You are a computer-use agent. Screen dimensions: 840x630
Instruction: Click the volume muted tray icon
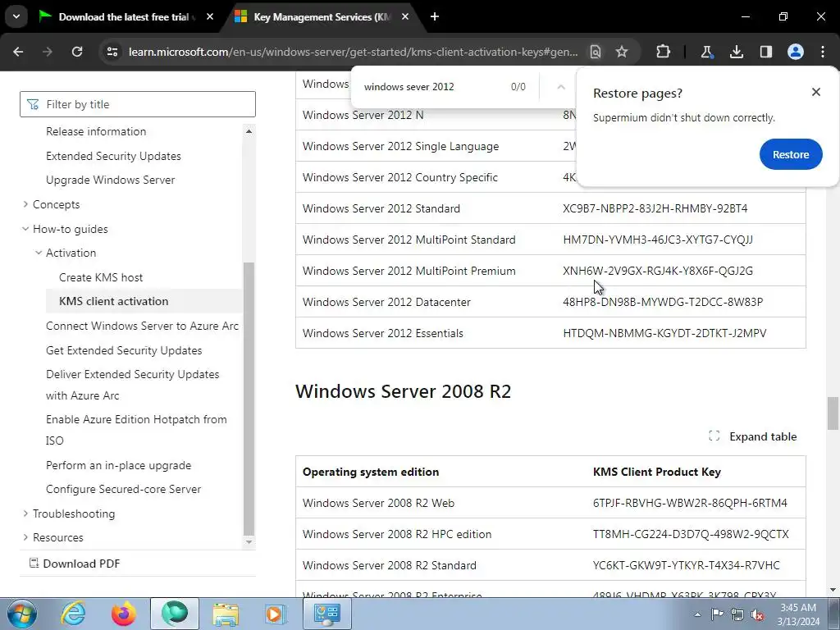pyautogui.click(x=757, y=614)
